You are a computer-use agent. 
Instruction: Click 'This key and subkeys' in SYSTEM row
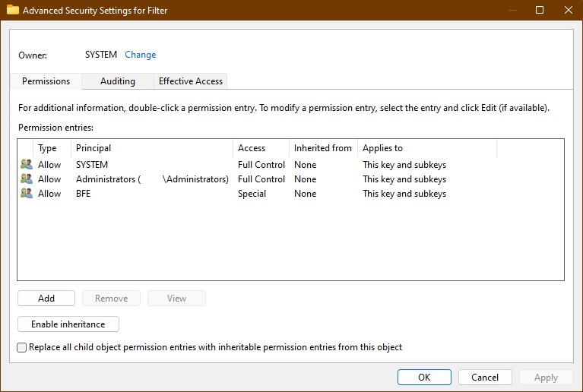(x=404, y=164)
